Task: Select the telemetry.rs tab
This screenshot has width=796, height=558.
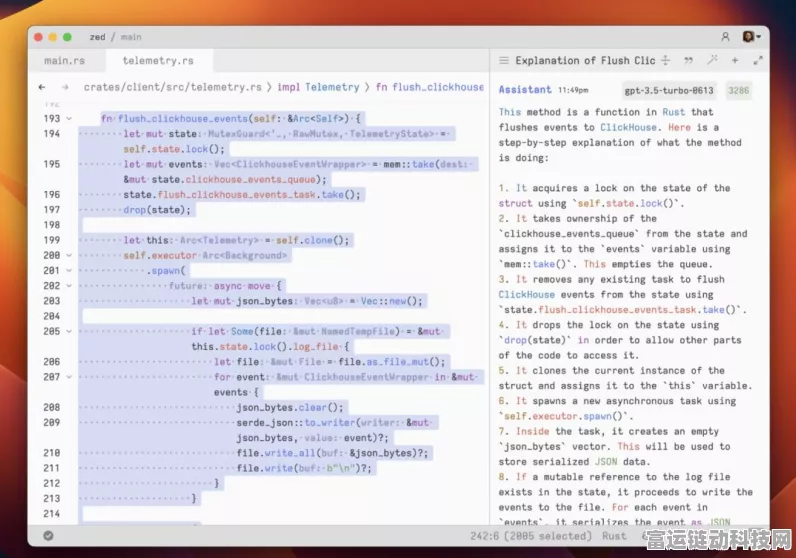Action: tap(158, 60)
